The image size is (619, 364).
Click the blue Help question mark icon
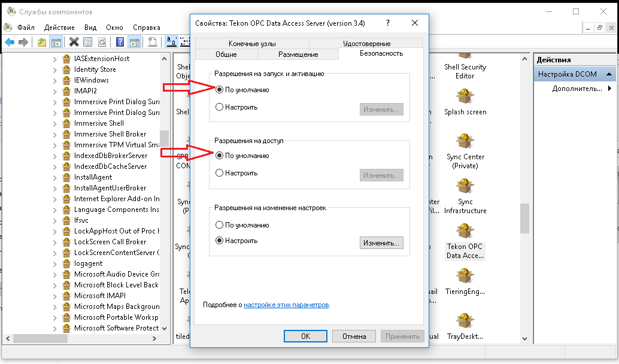pyautogui.click(x=120, y=42)
